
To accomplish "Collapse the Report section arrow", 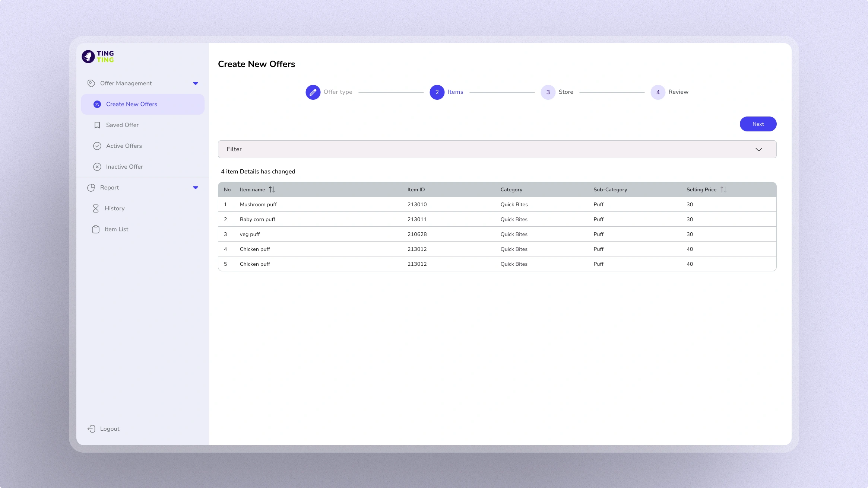I will tap(196, 188).
